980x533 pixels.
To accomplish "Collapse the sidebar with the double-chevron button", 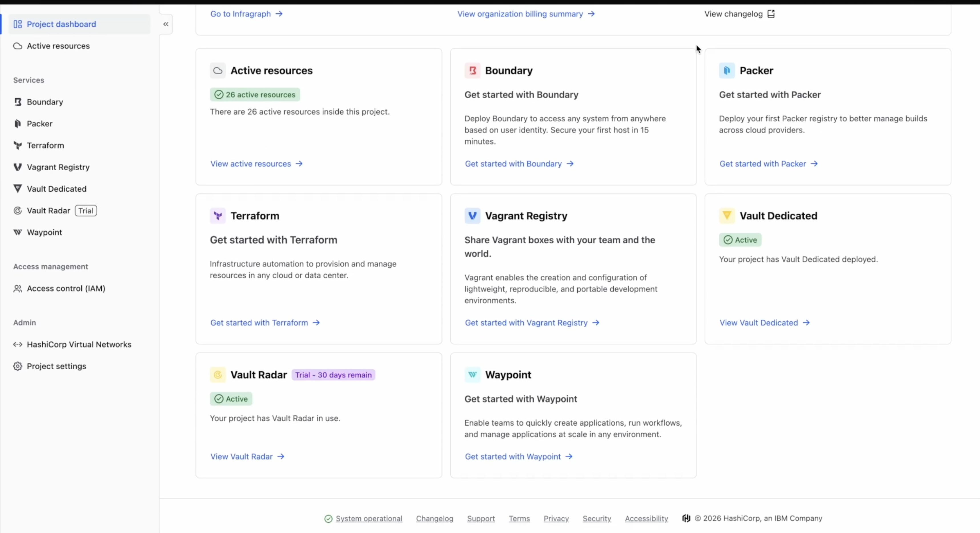I will (x=166, y=24).
